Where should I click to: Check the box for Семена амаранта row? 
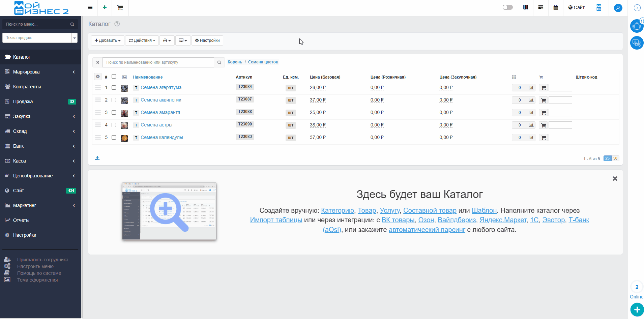(x=114, y=113)
